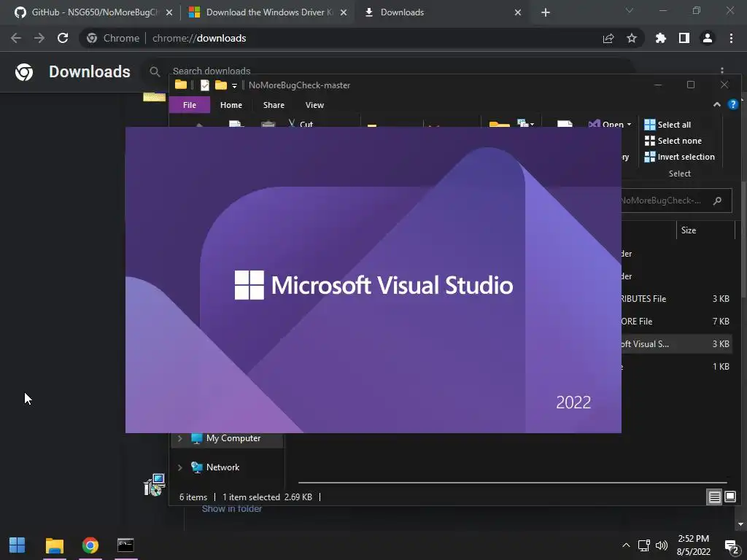Click Properties icon in Explorer quick access toolbar
The height and width of the screenshot is (560, 747).
tap(205, 85)
